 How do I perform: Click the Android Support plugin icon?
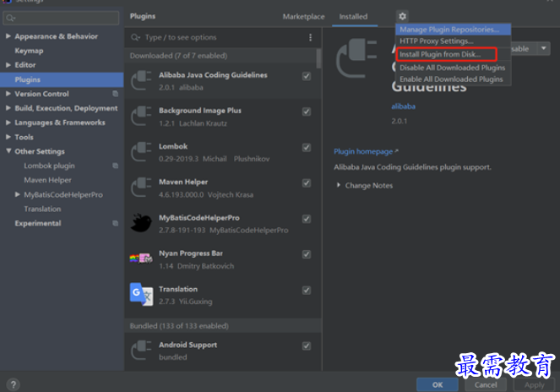pyautogui.click(x=141, y=351)
